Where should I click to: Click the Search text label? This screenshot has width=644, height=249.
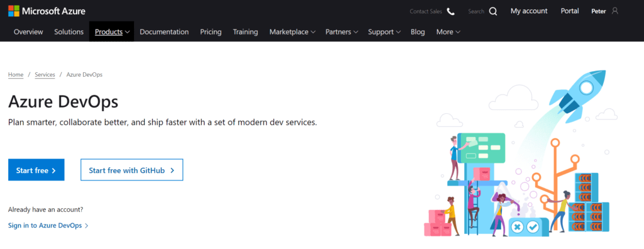point(476,11)
